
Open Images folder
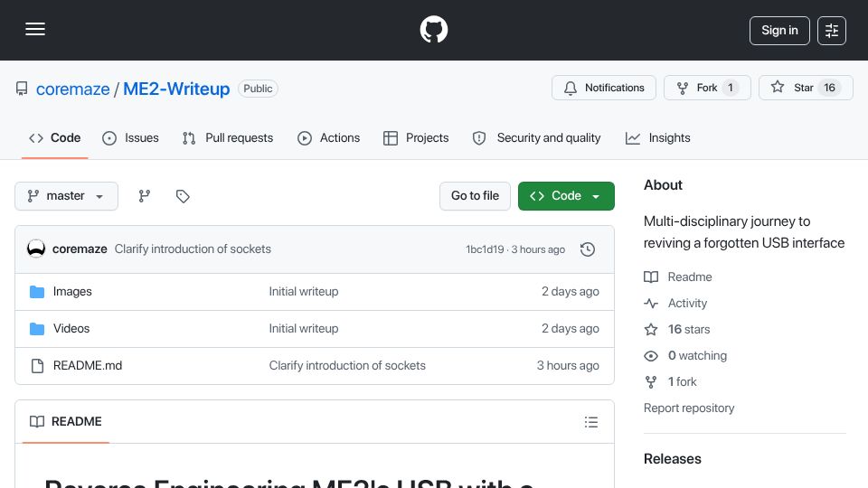pyautogui.click(x=72, y=292)
